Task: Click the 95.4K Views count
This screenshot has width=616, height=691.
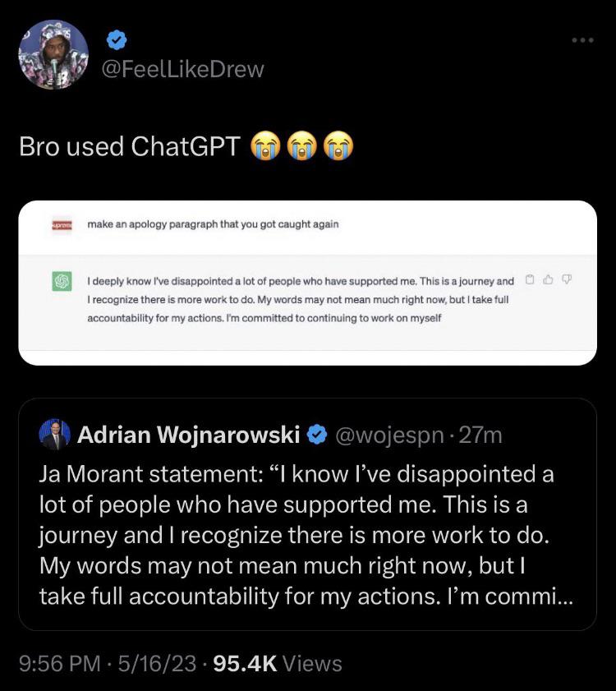Action: tap(277, 663)
